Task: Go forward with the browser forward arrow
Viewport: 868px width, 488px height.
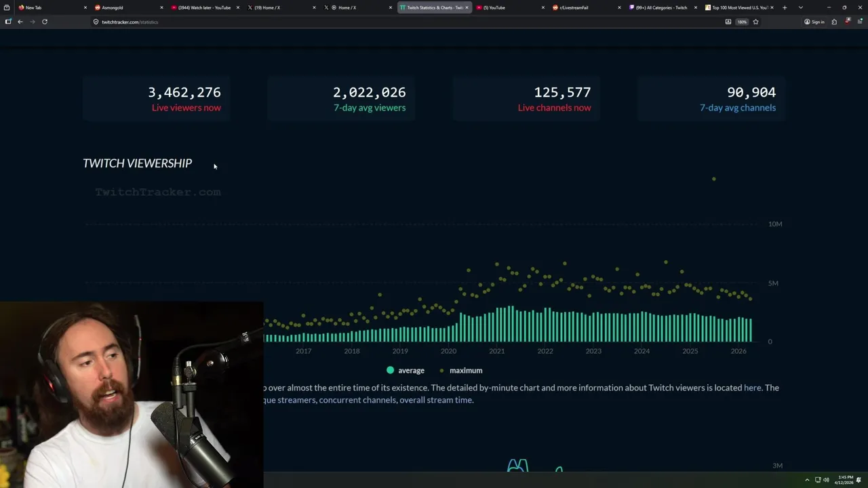Action: [x=32, y=22]
